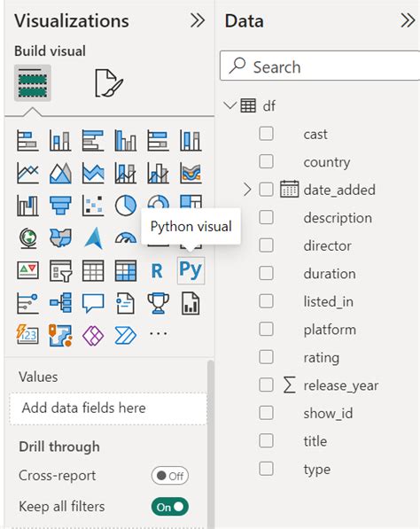The image size is (420, 529).
Task: Tick the description field checkbox
Action: 266,218
